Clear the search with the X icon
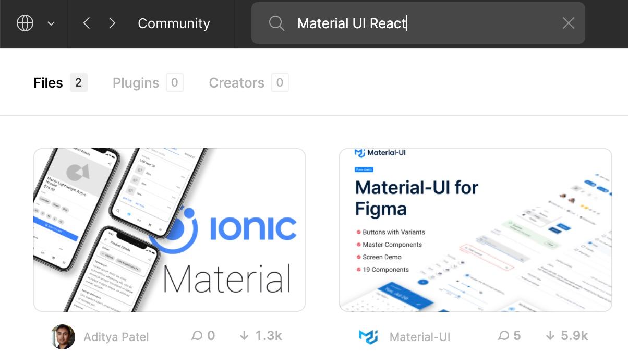 pyautogui.click(x=569, y=23)
